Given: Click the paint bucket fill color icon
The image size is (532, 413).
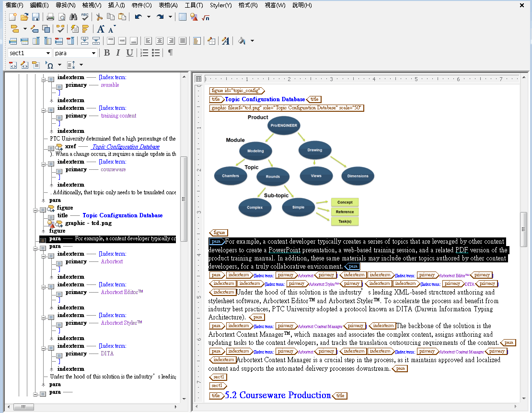Looking at the screenshot, I should (x=242, y=41).
